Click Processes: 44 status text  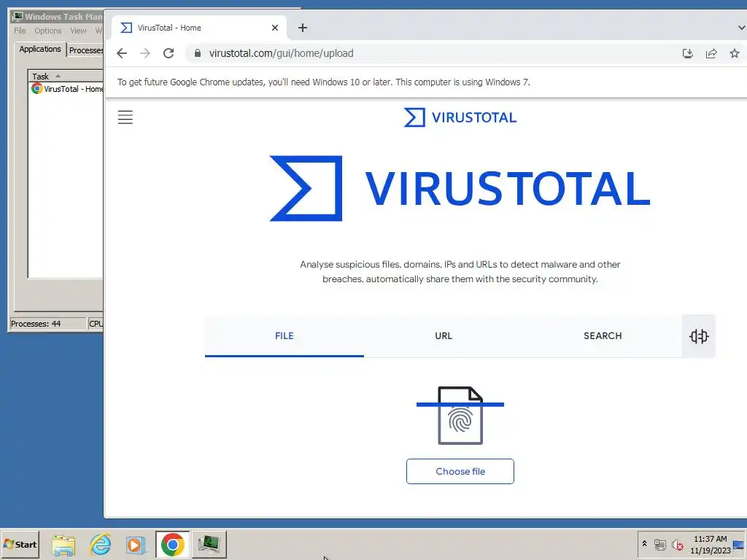36,324
